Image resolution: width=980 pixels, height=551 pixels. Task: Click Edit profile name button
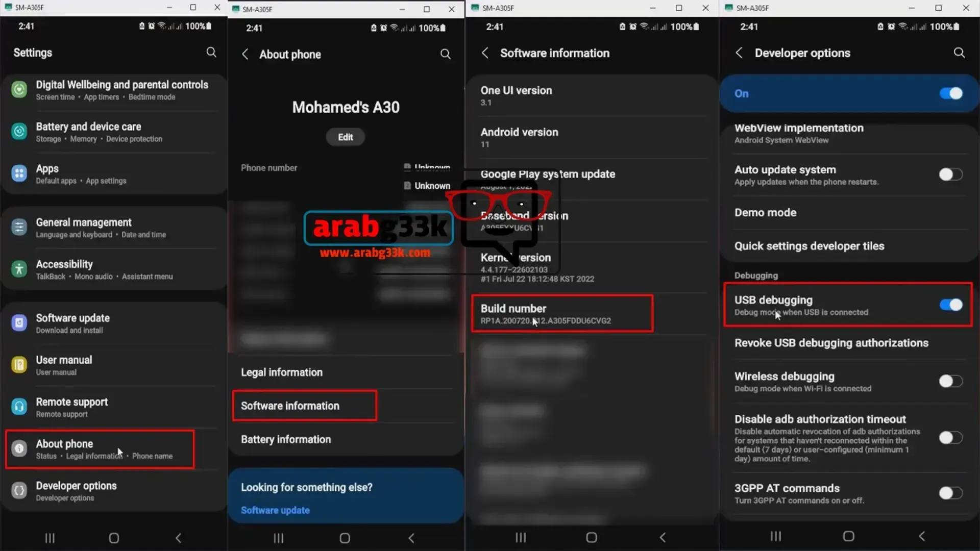pos(345,137)
